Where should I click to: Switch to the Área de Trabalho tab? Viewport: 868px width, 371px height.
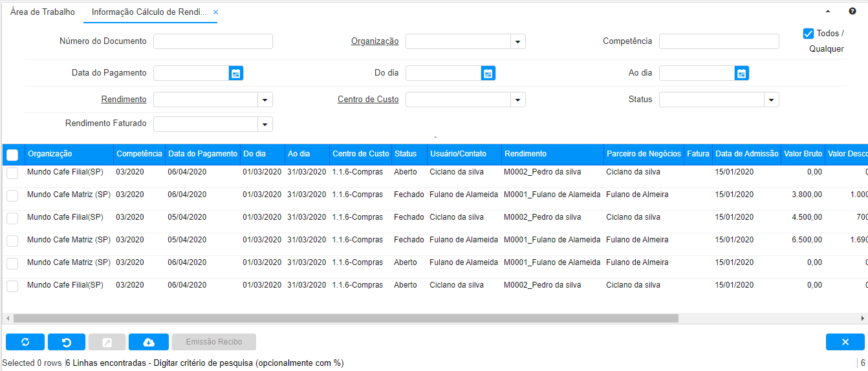(43, 12)
